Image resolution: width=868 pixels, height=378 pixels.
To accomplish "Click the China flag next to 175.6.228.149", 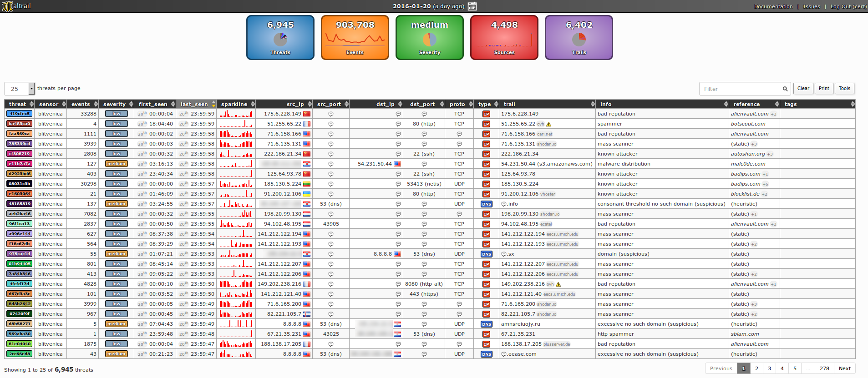I will (307, 114).
